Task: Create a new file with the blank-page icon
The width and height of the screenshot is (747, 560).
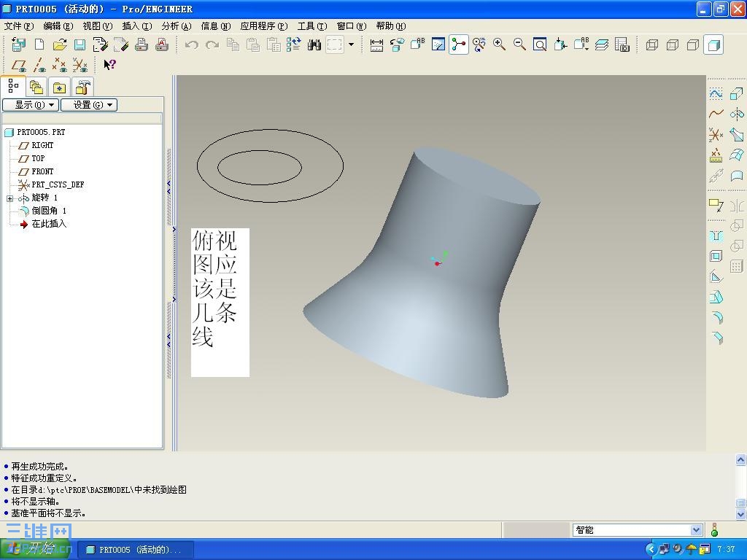Action: [x=39, y=44]
